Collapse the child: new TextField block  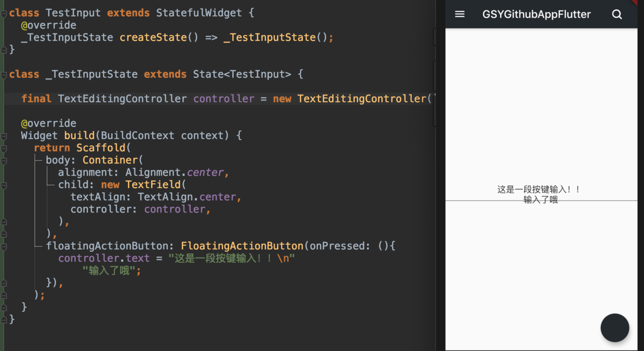click(4, 185)
